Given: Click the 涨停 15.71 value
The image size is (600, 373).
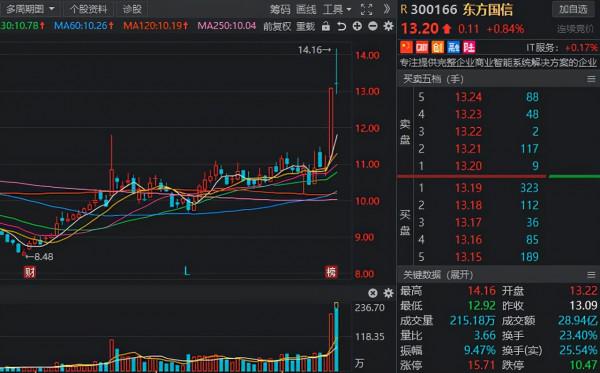Looking at the screenshot, I should pyautogui.click(x=482, y=365).
